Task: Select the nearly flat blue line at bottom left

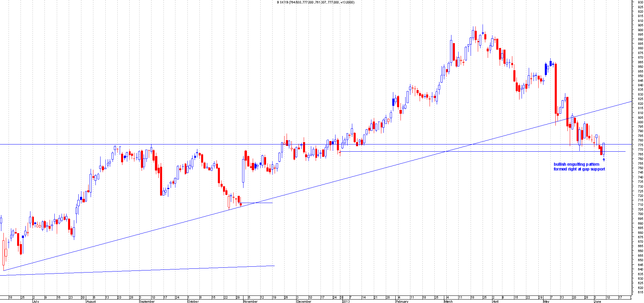Action: click(137, 270)
